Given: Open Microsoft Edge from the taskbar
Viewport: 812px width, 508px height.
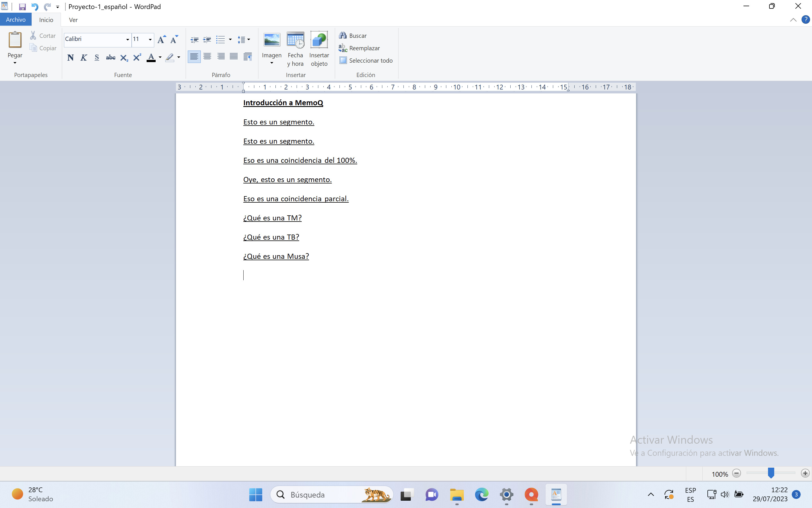Looking at the screenshot, I should pyautogui.click(x=482, y=494).
